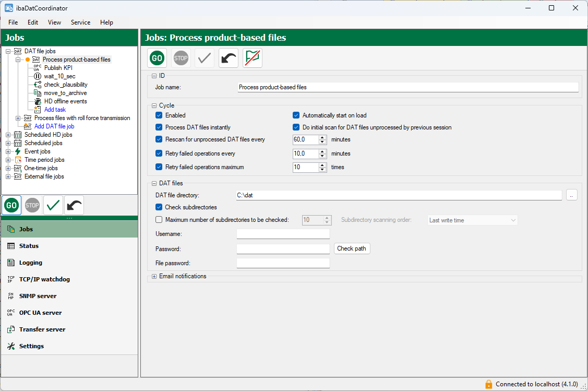Decrease retry maximum times spinner value
The width and height of the screenshot is (588, 391).
click(322, 170)
